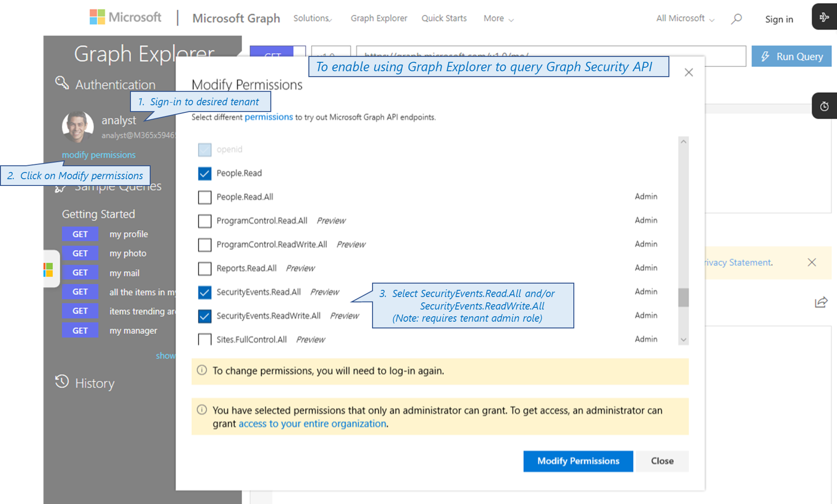The width and height of the screenshot is (837, 504).
Task: Click the feedback icon in top-right corner
Action: click(826, 17)
